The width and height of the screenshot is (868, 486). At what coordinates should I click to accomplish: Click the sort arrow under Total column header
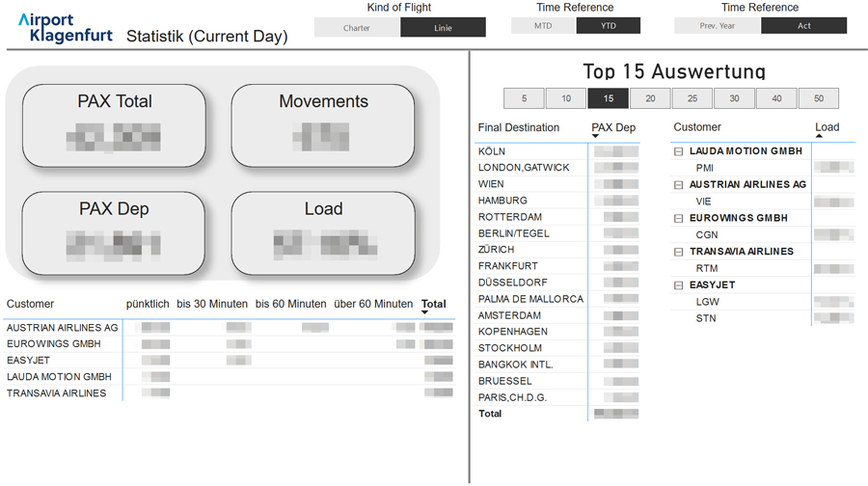coord(424,312)
